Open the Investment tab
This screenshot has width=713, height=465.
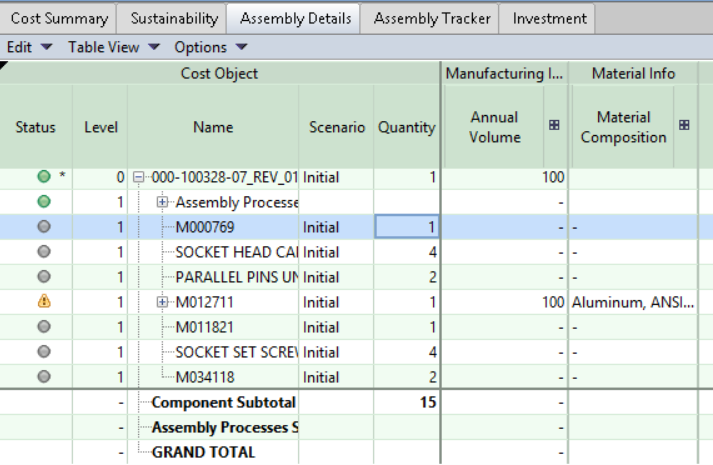[549, 18]
